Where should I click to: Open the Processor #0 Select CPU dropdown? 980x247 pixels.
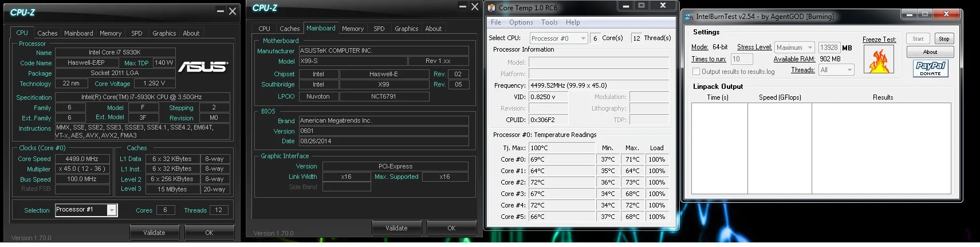558,38
